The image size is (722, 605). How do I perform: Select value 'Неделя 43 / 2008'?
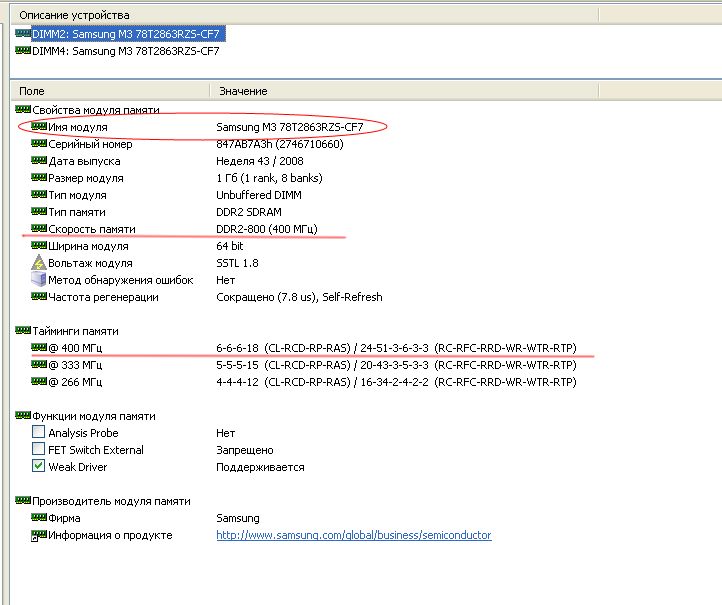260,161
